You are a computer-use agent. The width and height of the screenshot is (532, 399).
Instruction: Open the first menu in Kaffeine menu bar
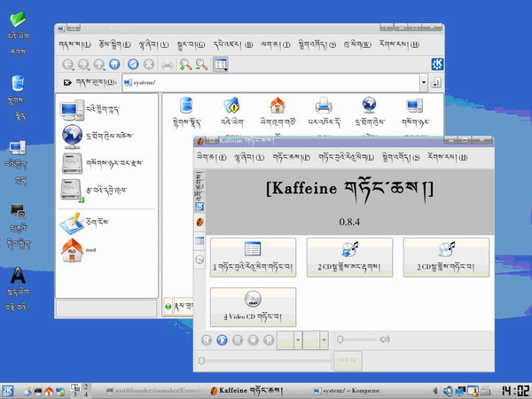pos(206,157)
